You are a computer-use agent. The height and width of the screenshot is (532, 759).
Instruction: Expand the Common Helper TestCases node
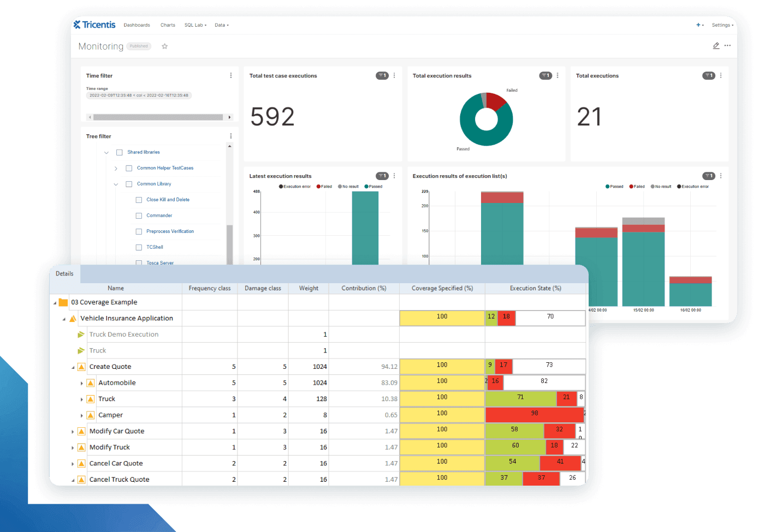coord(116,168)
